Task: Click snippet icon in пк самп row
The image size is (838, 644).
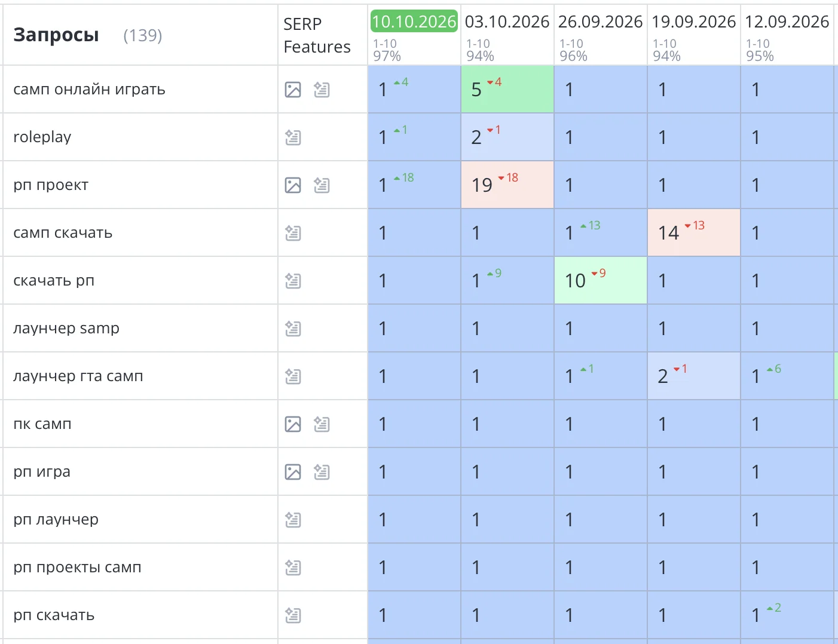Action: (322, 424)
